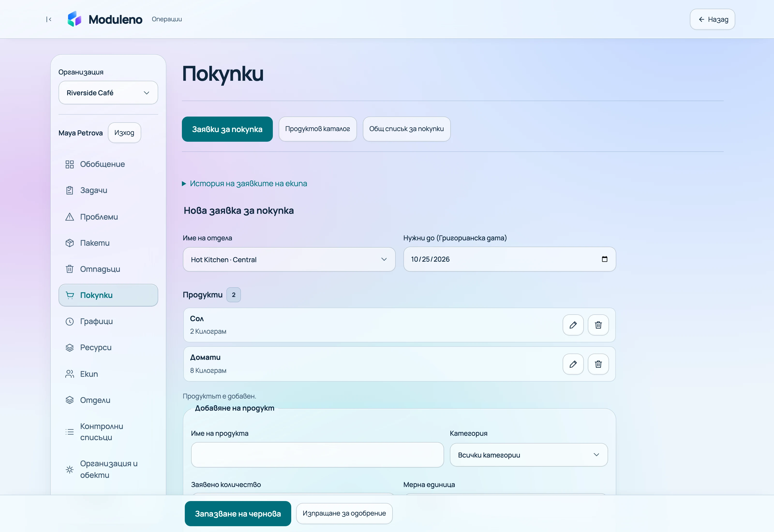Open Организация и обекти in the sidebar

pyautogui.click(x=108, y=469)
